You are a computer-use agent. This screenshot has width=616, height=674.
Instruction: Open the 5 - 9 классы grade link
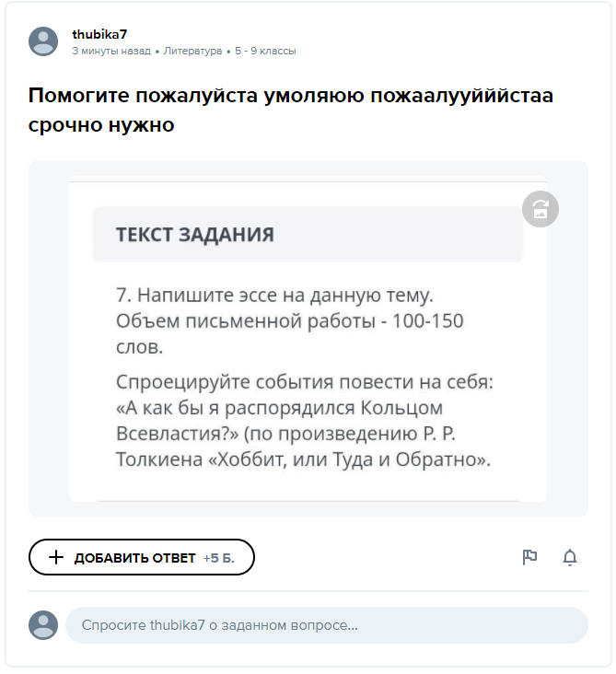[265, 52]
